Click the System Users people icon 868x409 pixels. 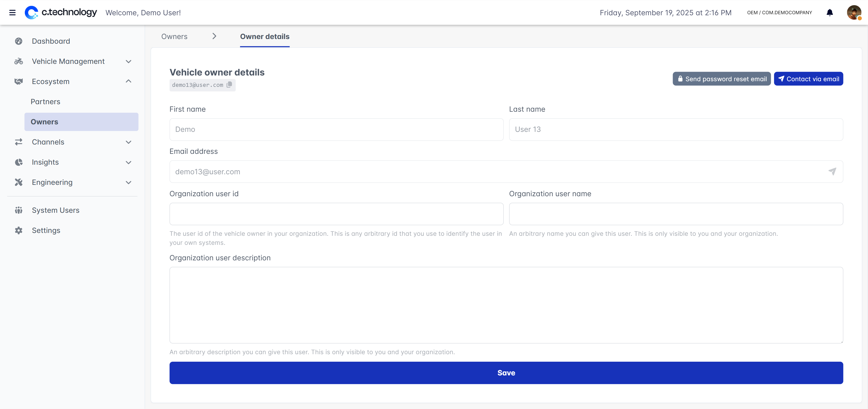(x=19, y=210)
